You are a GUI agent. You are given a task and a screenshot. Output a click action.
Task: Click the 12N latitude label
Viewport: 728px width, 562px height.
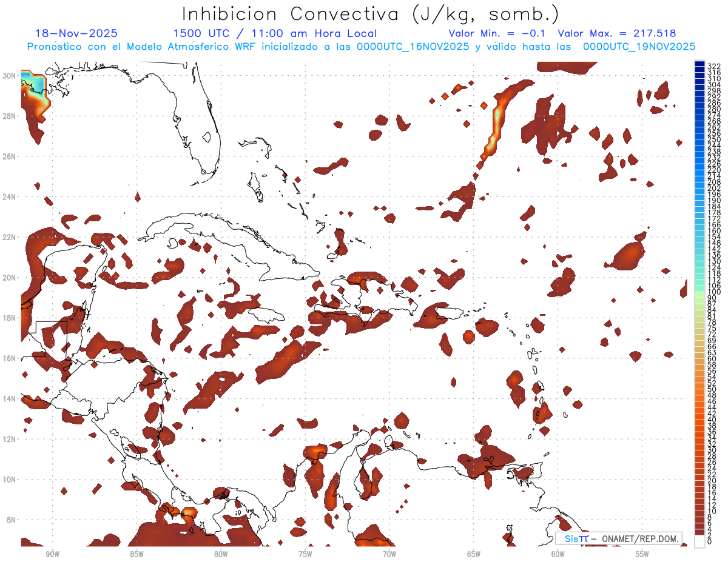point(10,439)
